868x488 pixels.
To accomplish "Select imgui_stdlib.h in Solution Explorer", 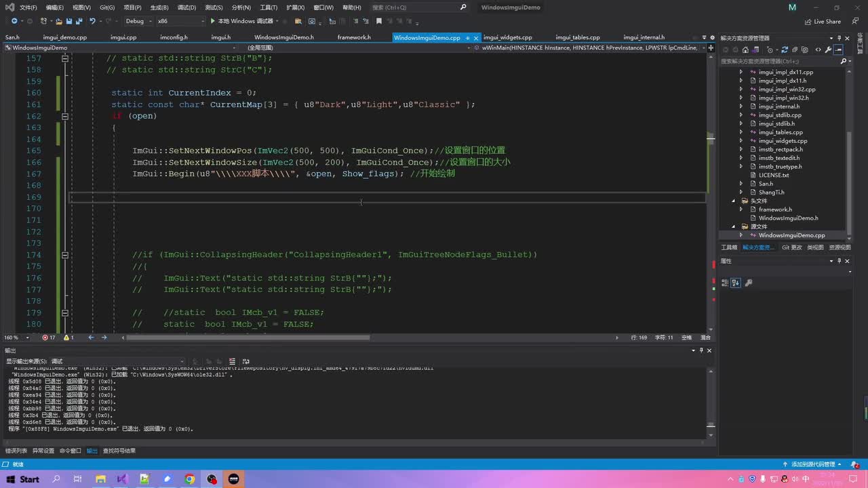I will [x=776, y=124].
